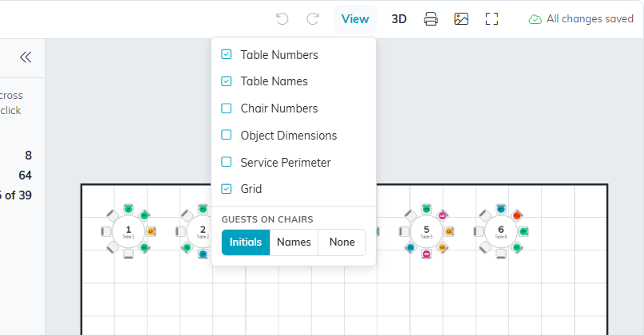Click the orange-red guest chair at table 6
The width and height of the screenshot is (644, 335).
pos(516,215)
